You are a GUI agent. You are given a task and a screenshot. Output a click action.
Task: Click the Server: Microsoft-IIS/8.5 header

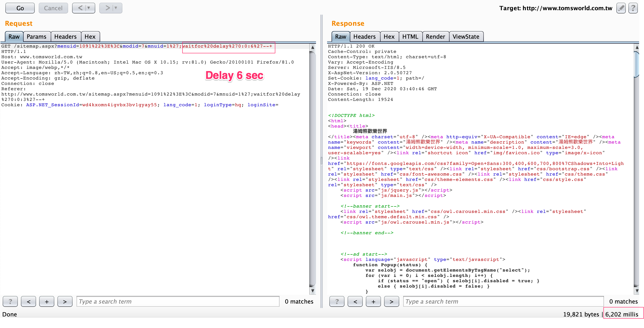[x=367, y=67]
